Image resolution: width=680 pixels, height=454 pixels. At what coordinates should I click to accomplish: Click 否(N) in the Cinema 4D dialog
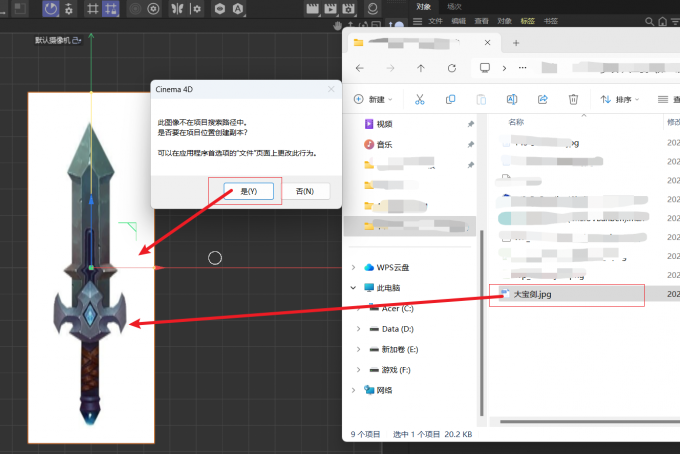(305, 191)
